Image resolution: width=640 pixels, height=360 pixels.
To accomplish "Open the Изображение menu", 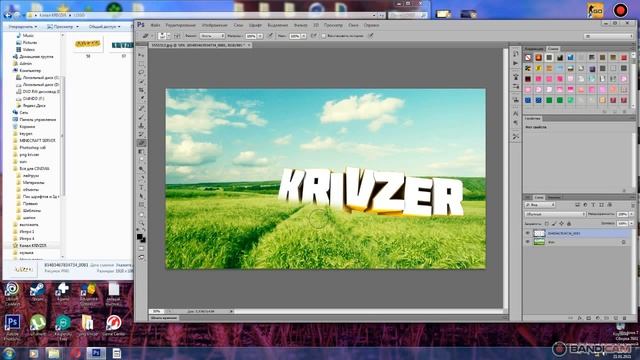I will [215, 25].
